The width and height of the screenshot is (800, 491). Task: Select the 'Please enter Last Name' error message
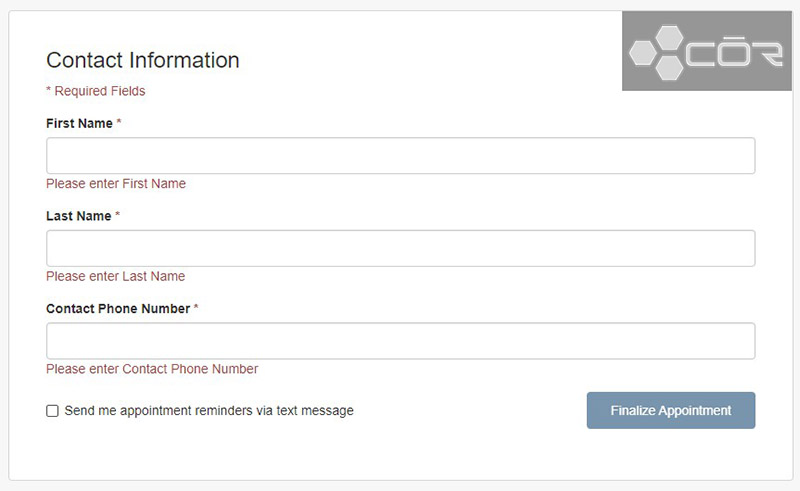[x=116, y=276]
